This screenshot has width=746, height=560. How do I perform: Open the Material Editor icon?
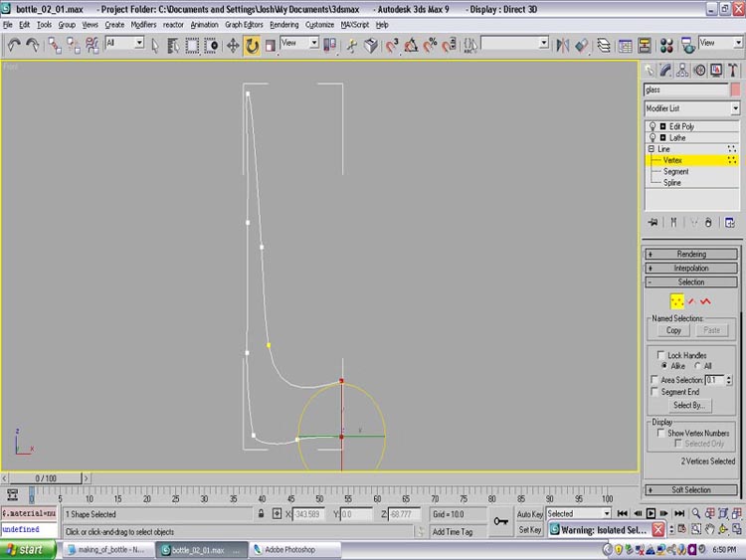[665, 45]
